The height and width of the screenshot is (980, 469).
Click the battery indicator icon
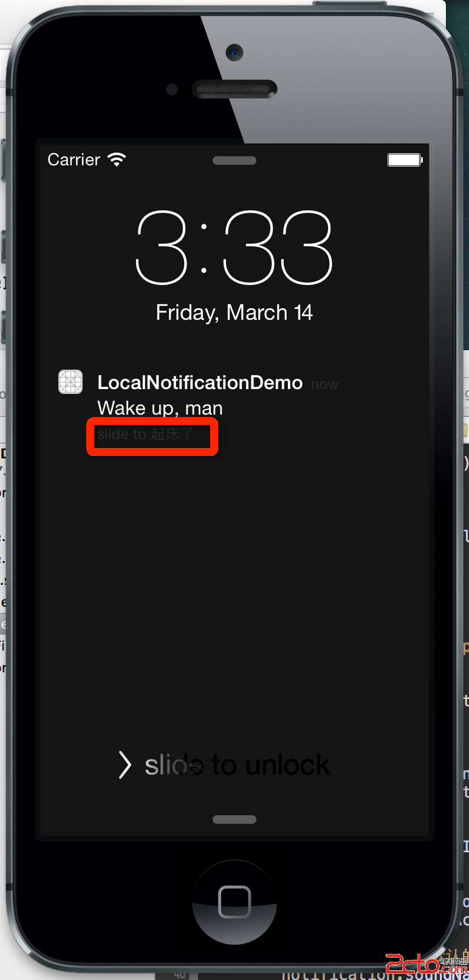[405, 160]
